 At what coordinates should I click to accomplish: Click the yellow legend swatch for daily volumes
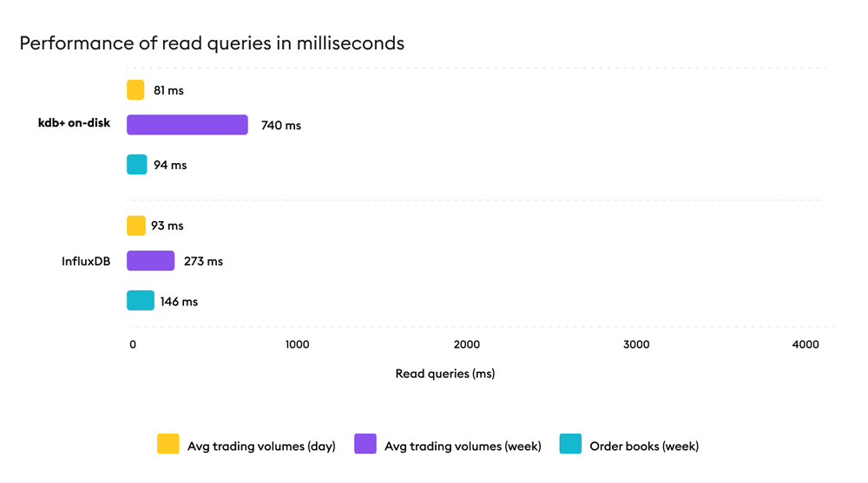(168, 444)
